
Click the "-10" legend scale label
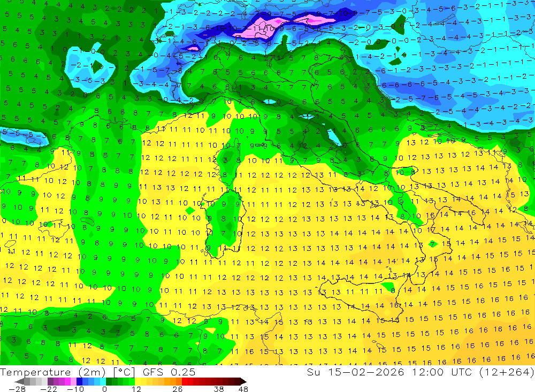75,389
